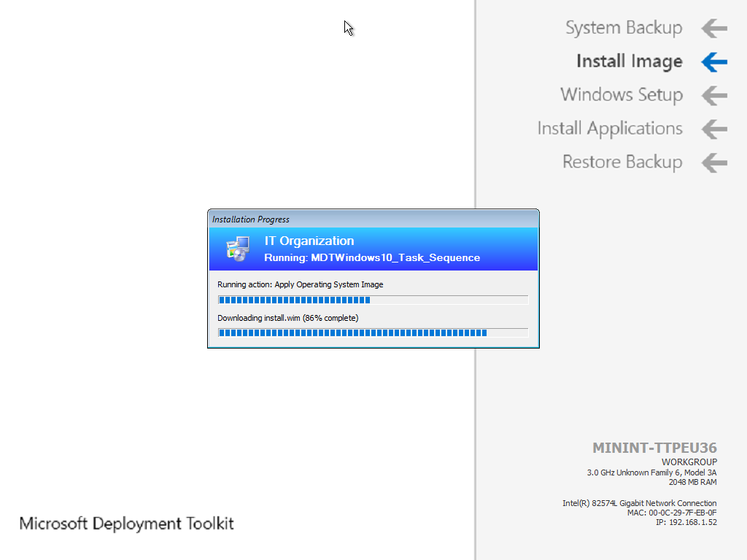Select the Install Applications step label

(610, 129)
